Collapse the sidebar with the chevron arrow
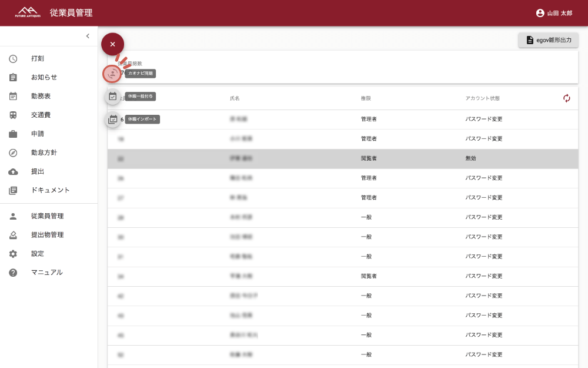The width and height of the screenshot is (588, 368). [88, 37]
